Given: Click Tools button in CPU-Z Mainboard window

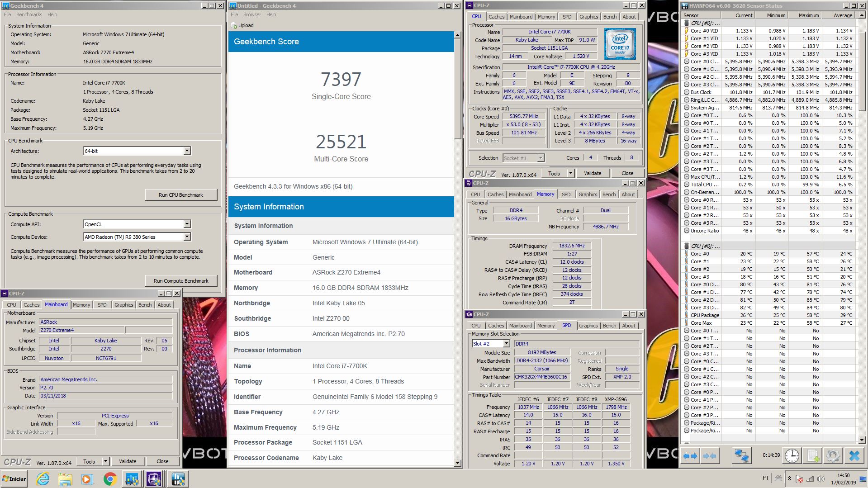Looking at the screenshot, I should 89,461.
